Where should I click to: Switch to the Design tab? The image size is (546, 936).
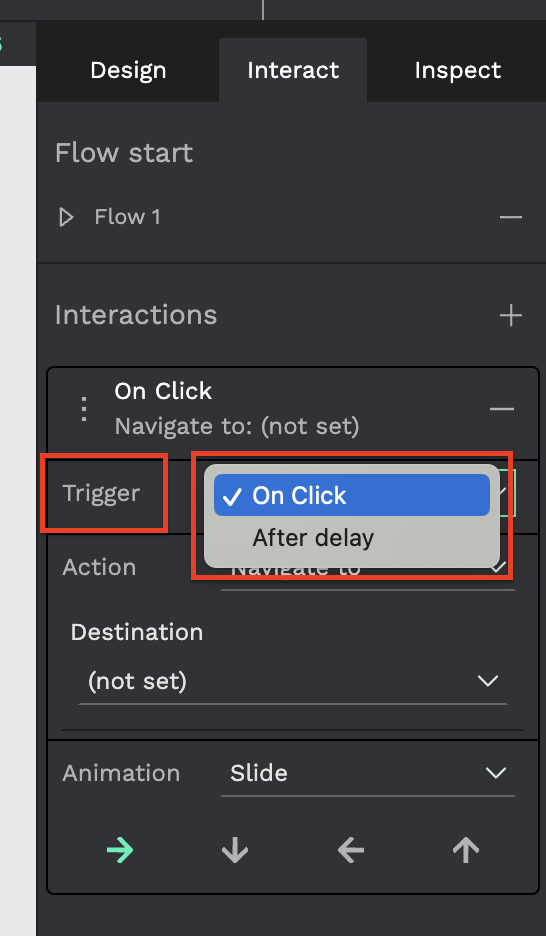pyautogui.click(x=128, y=70)
